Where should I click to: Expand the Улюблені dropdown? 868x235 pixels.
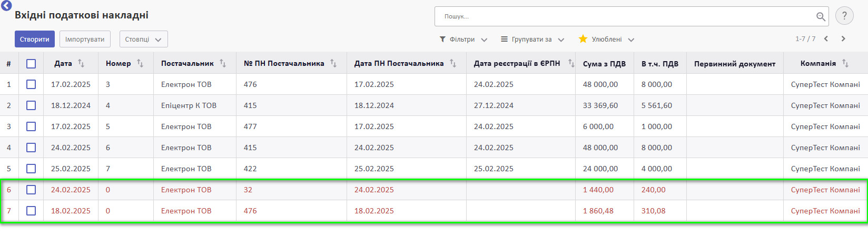pos(606,39)
